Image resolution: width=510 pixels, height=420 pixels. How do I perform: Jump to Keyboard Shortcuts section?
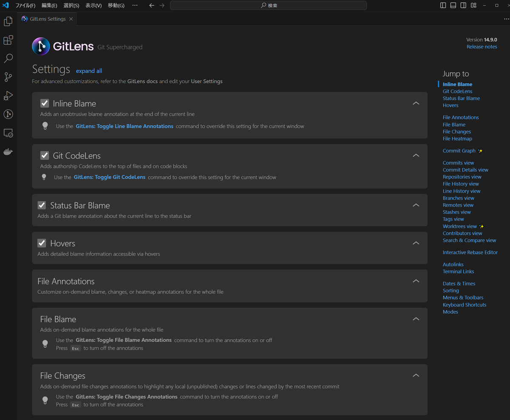click(x=465, y=304)
